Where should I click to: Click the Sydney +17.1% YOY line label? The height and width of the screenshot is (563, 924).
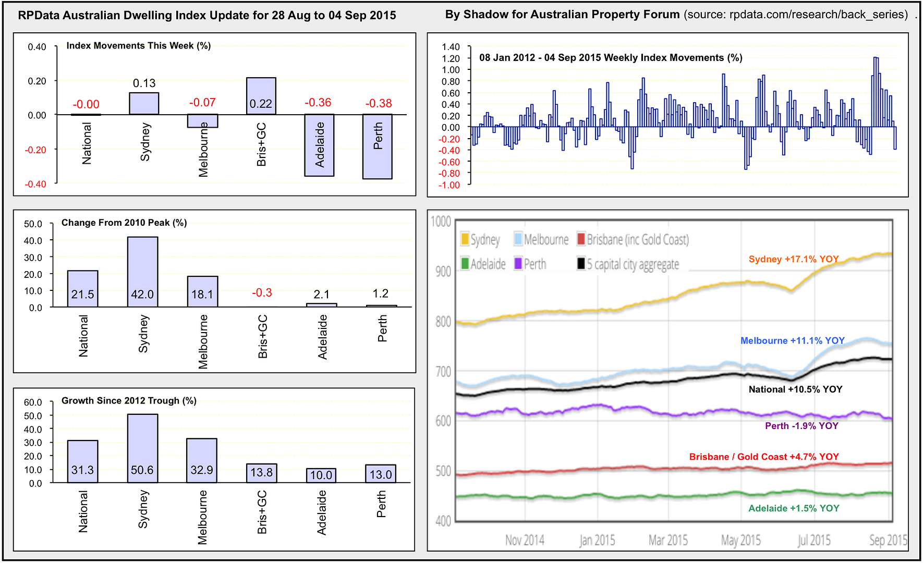coord(793,259)
